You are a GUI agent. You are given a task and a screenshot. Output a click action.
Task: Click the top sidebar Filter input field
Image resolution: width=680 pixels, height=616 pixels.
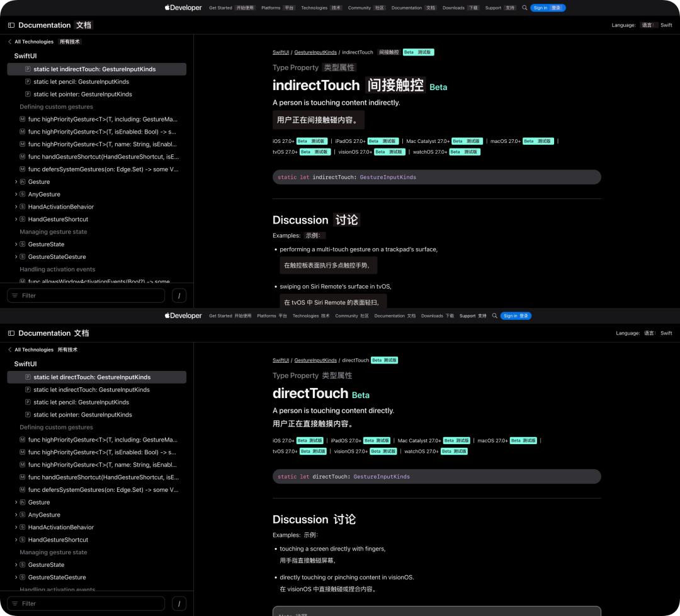(x=86, y=295)
